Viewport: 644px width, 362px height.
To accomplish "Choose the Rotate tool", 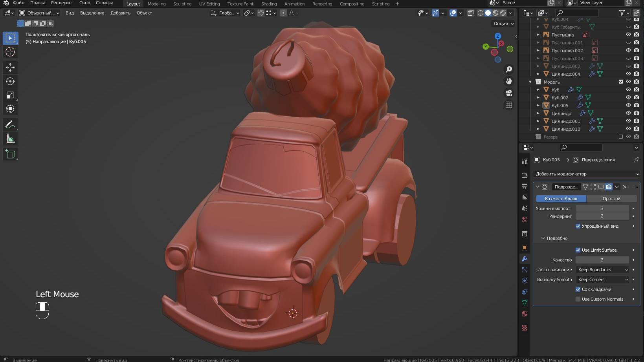I will click(10, 81).
